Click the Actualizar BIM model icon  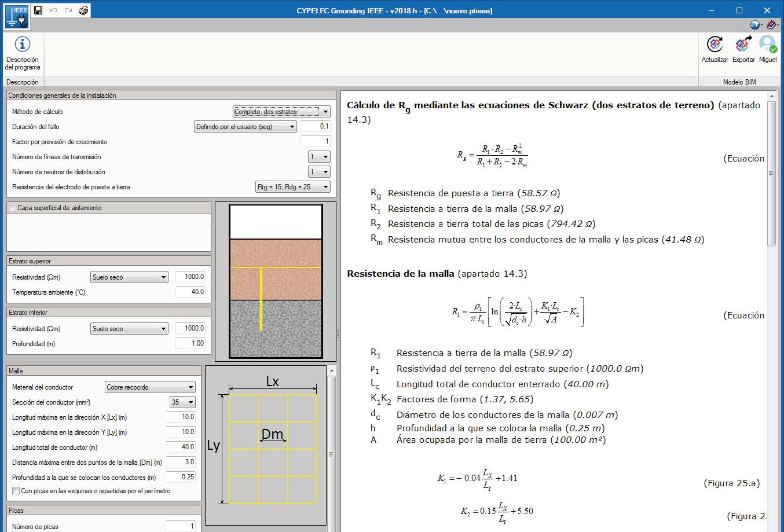pos(715,44)
